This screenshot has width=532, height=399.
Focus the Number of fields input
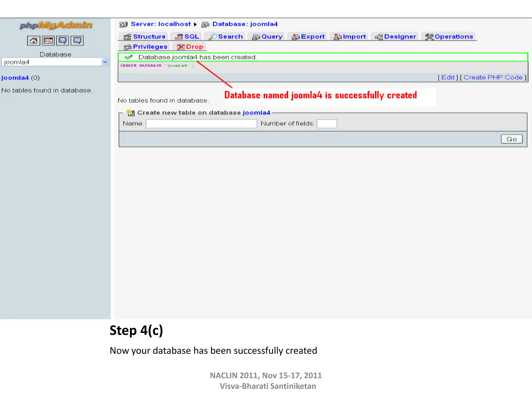point(327,124)
